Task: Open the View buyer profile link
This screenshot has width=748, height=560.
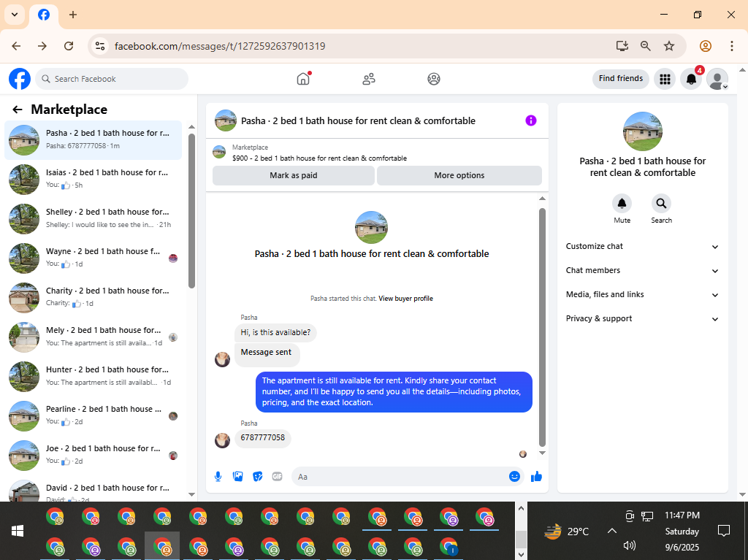Action: [x=406, y=299]
